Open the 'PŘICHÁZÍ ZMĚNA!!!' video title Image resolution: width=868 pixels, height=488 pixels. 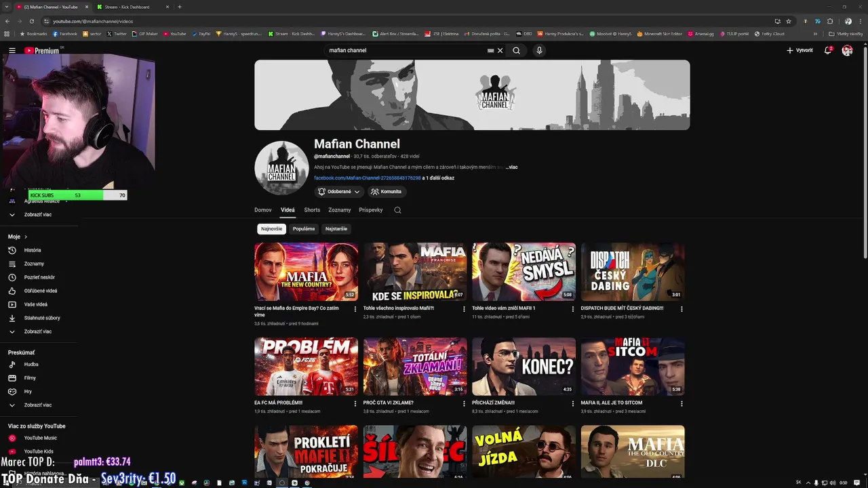493,403
